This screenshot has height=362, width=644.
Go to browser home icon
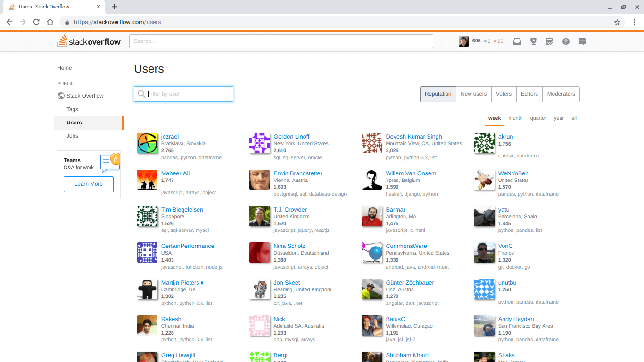(50, 22)
